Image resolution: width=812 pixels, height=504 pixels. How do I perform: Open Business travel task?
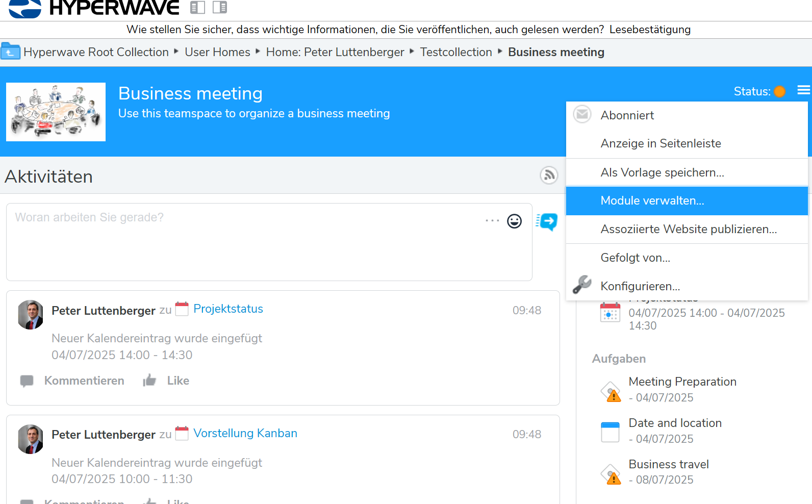pyautogui.click(x=669, y=464)
